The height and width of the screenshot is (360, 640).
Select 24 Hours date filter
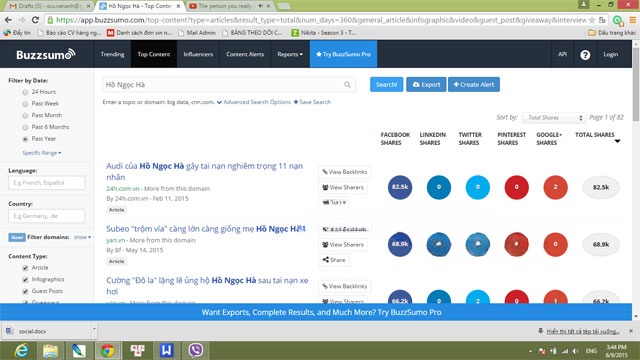(x=25, y=92)
